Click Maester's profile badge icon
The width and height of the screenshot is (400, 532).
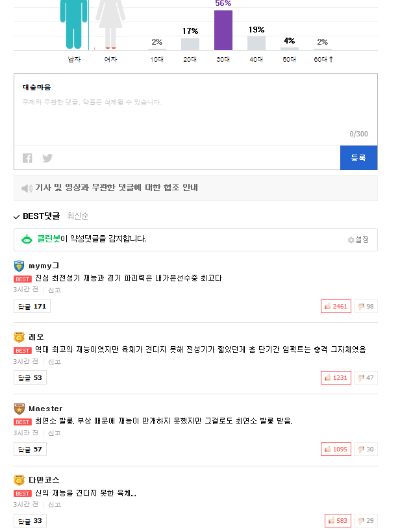(19, 409)
